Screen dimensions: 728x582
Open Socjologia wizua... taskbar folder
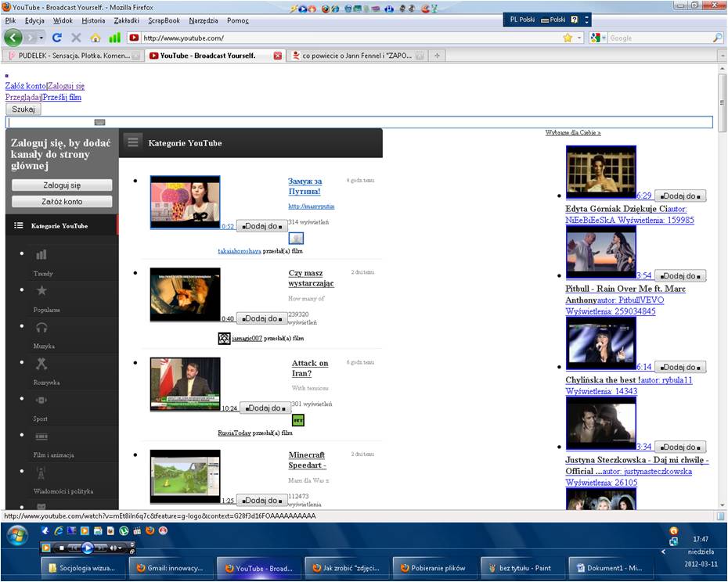(x=81, y=568)
